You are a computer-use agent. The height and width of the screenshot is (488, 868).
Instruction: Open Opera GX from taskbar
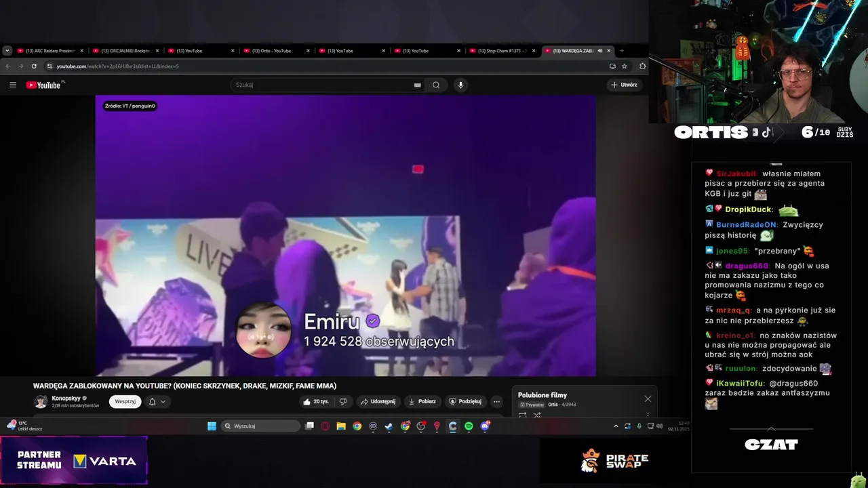325,426
